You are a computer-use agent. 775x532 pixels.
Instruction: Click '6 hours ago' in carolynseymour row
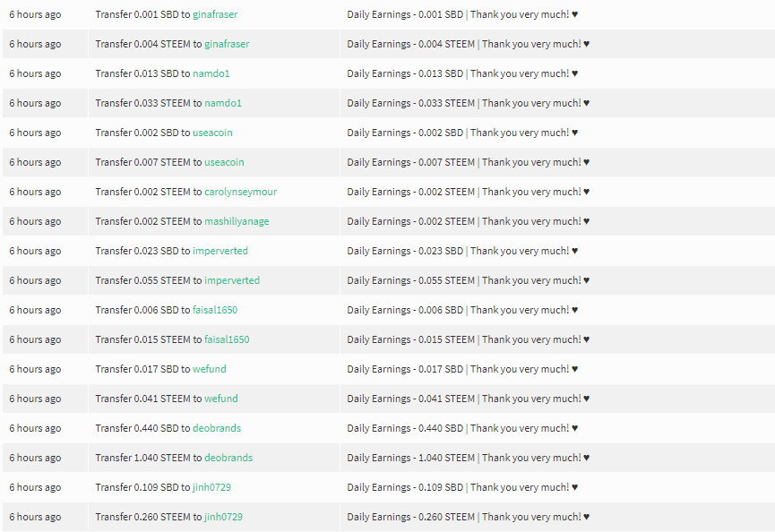coord(35,193)
